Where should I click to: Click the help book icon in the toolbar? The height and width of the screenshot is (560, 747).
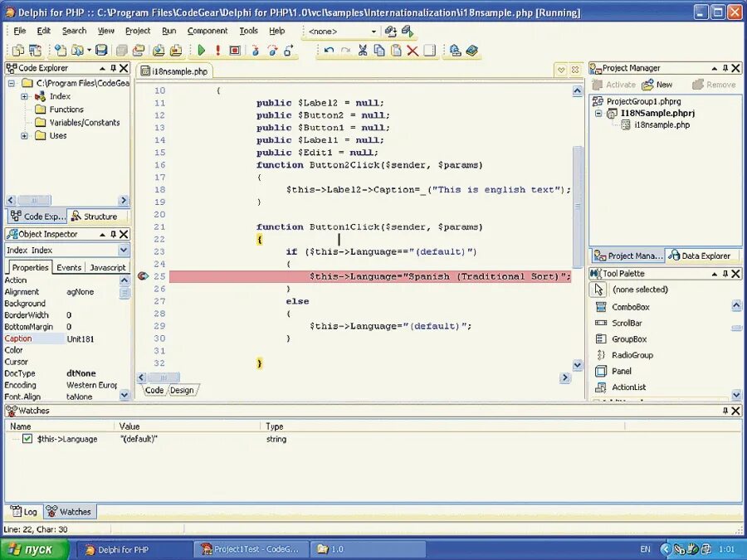coord(471,50)
